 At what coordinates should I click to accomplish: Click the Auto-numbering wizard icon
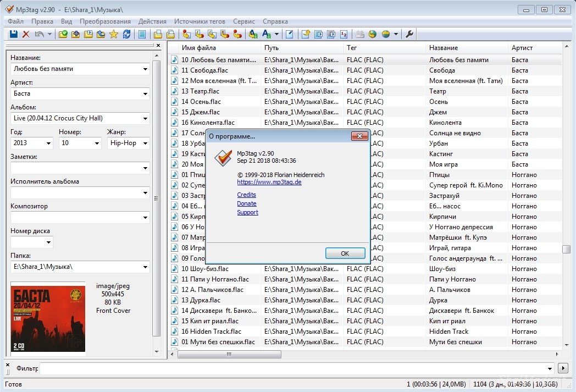click(344, 34)
